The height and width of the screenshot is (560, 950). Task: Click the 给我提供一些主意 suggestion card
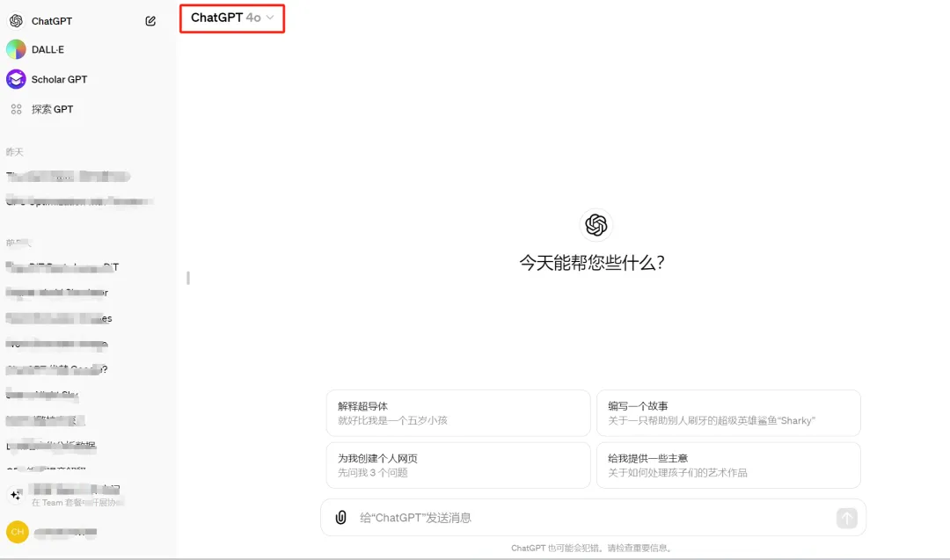click(x=728, y=465)
